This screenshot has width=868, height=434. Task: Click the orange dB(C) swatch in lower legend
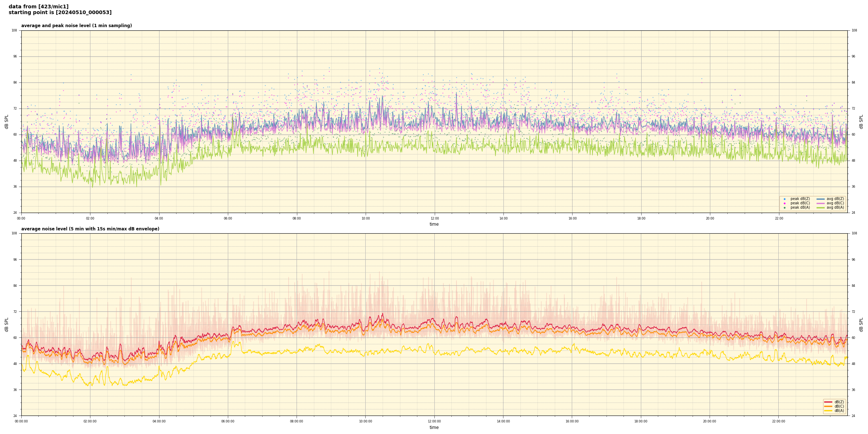point(828,406)
